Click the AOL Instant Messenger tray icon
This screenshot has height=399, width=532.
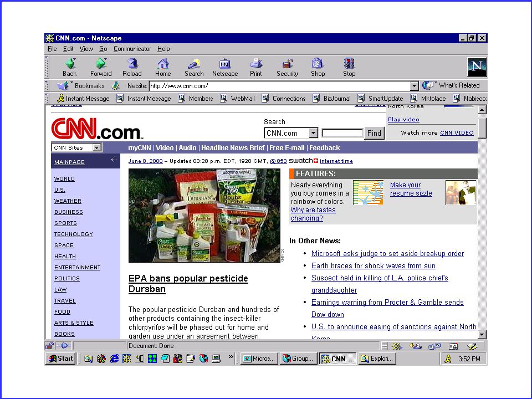point(448,359)
